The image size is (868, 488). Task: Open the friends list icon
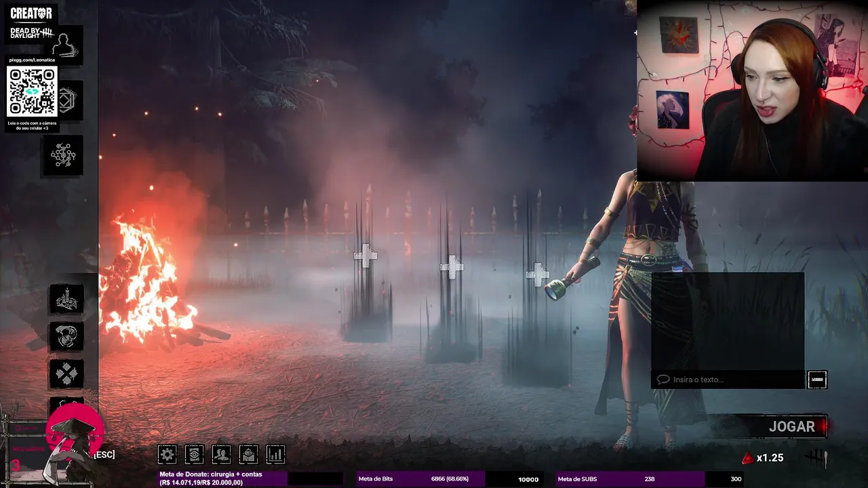tap(221, 454)
